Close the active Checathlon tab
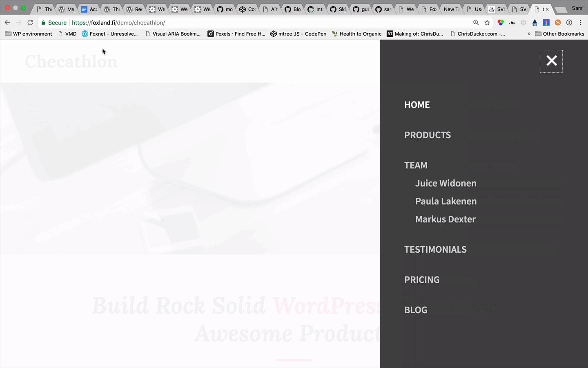Screen dimensions: 588x368 [547, 9]
